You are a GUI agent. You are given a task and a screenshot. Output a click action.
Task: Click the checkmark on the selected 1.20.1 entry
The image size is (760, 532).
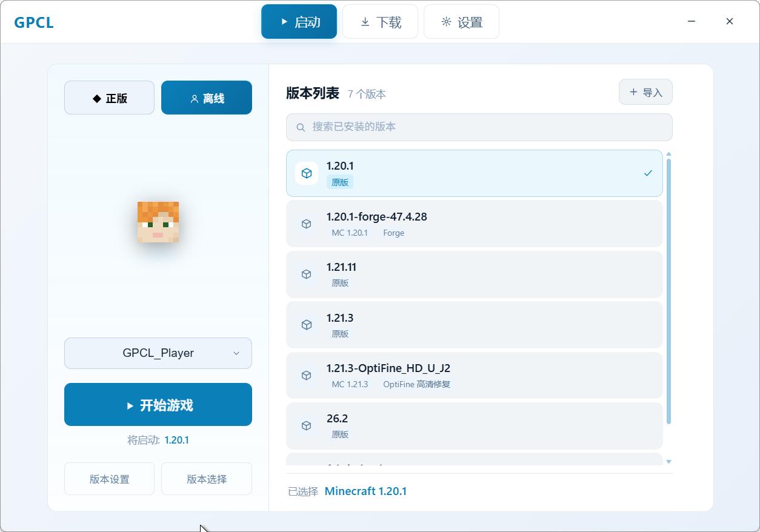click(x=648, y=173)
